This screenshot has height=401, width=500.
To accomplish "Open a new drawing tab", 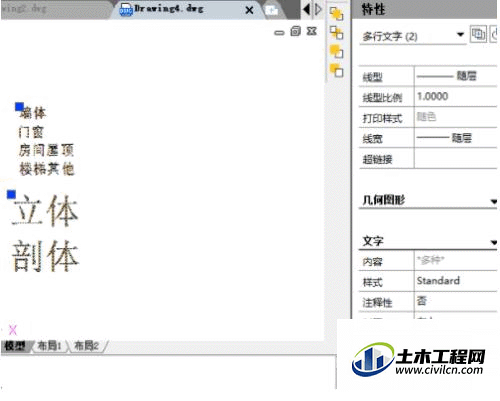I will (x=271, y=11).
